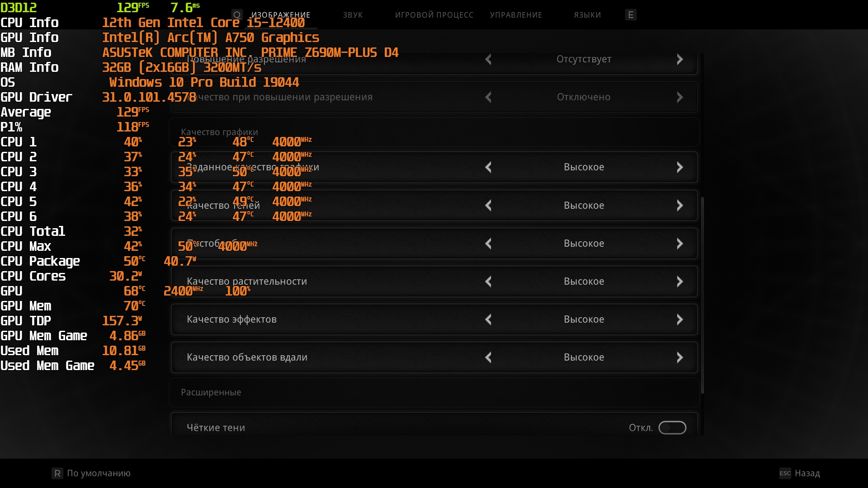Click right arrow for Качество растительности
868x488 pixels.
679,282
